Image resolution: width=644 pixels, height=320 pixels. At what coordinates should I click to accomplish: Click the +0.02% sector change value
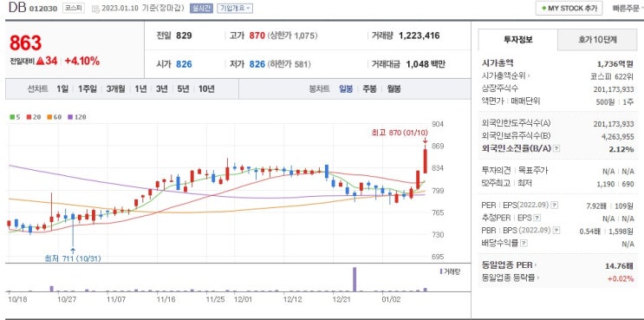pyautogui.click(x=621, y=278)
